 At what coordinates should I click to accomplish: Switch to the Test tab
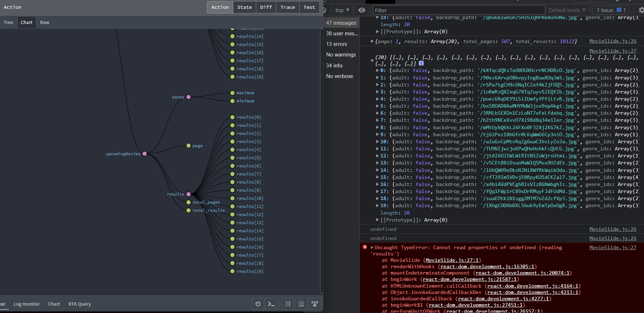point(309,7)
